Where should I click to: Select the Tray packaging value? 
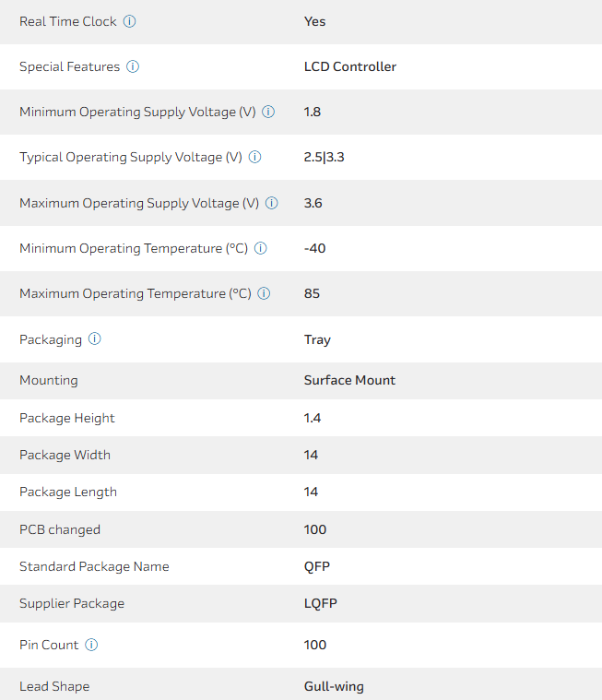pos(317,339)
